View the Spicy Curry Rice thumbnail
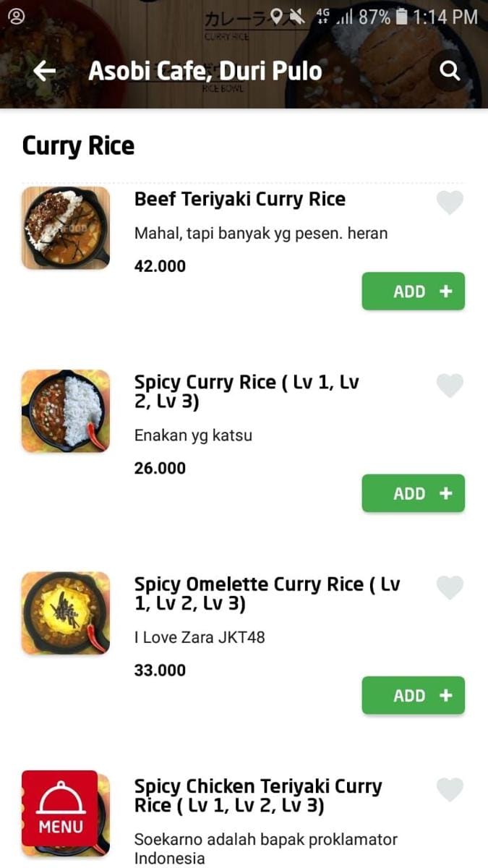Viewport: 488px width, 868px height. (66, 411)
